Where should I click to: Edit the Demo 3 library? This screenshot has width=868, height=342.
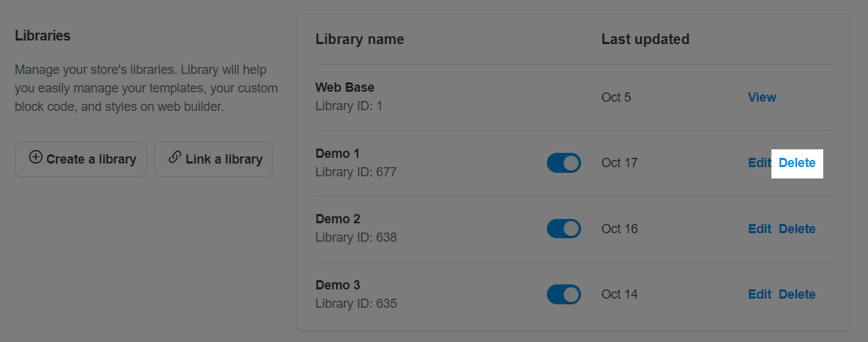[x=759, y=294]
